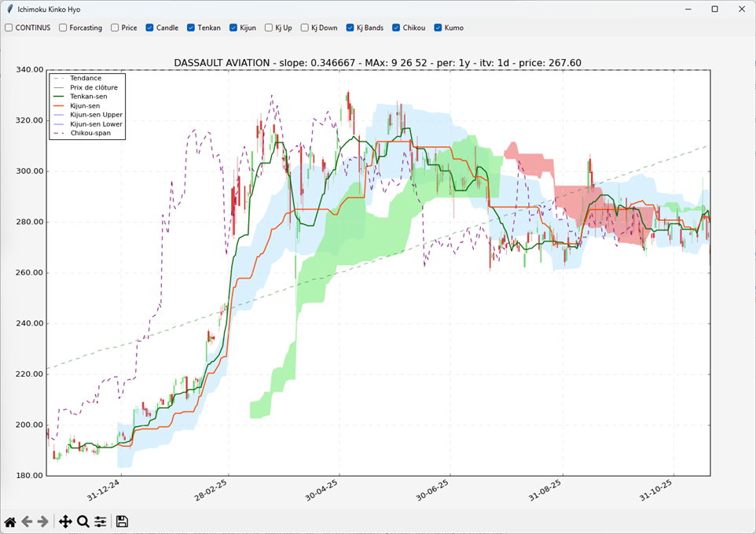Viewport: 756px width, 534px height.
Task: Tick the Kj Up checkbox
Action: (x=270, y=28)
